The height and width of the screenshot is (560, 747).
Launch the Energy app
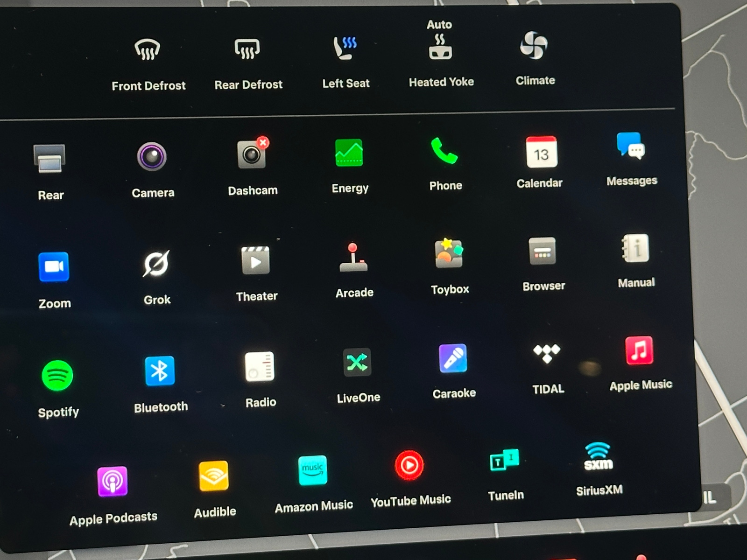(349, 153)
